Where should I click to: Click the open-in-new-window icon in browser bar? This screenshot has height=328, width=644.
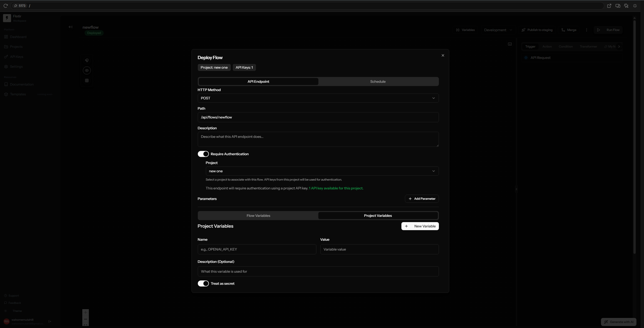(x=609, y=6)
